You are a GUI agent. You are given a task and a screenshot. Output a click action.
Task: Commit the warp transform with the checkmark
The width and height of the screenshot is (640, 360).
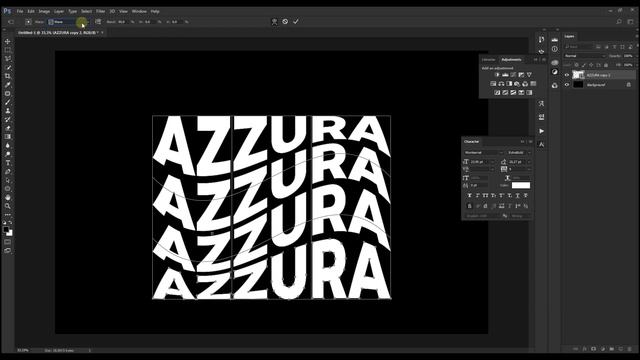[x=296, y=22]
